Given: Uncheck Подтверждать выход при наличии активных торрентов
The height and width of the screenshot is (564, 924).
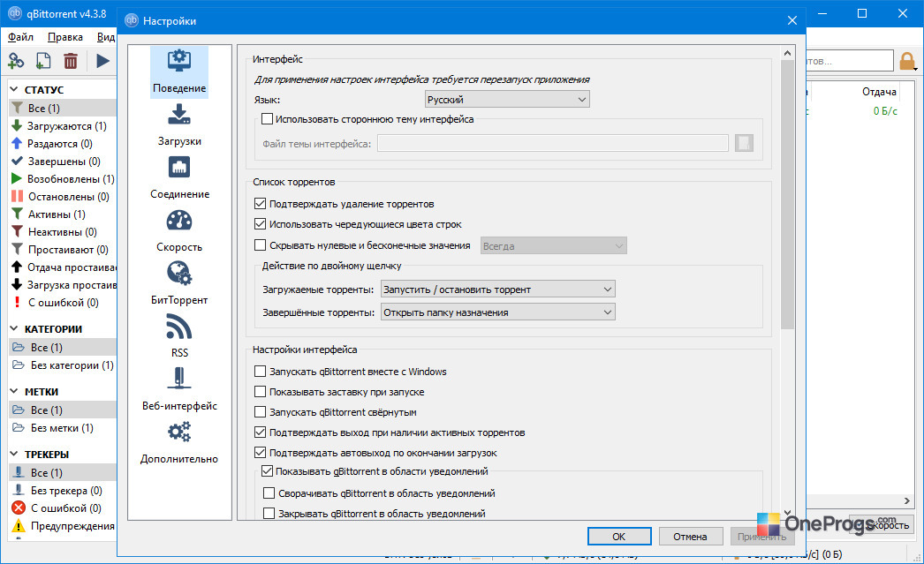Looking at the screenshot, I should [x=260, y=432].
